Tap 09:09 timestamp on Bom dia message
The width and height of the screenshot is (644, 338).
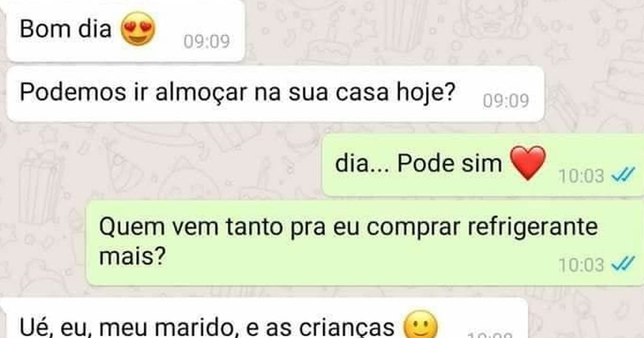207,41
